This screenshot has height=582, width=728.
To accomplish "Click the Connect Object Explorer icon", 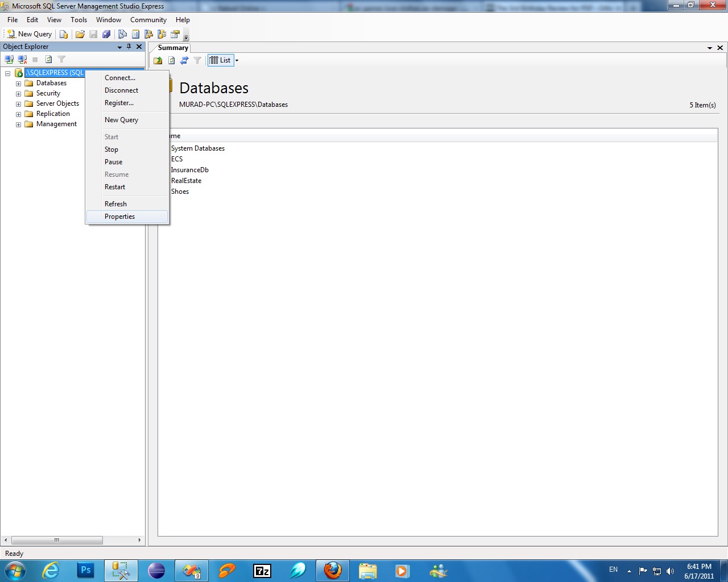I will (x=9, y=59).
